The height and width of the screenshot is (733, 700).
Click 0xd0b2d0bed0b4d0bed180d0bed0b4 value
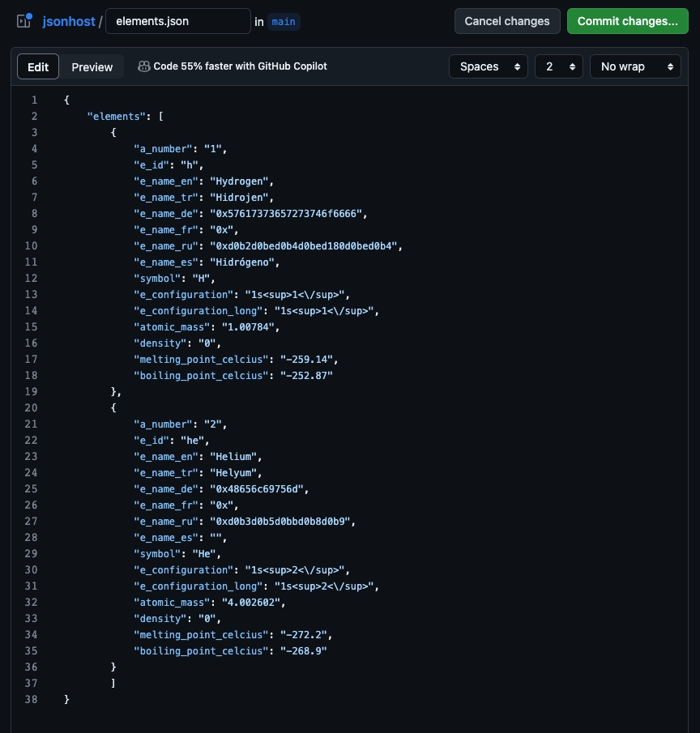[304, 246]
